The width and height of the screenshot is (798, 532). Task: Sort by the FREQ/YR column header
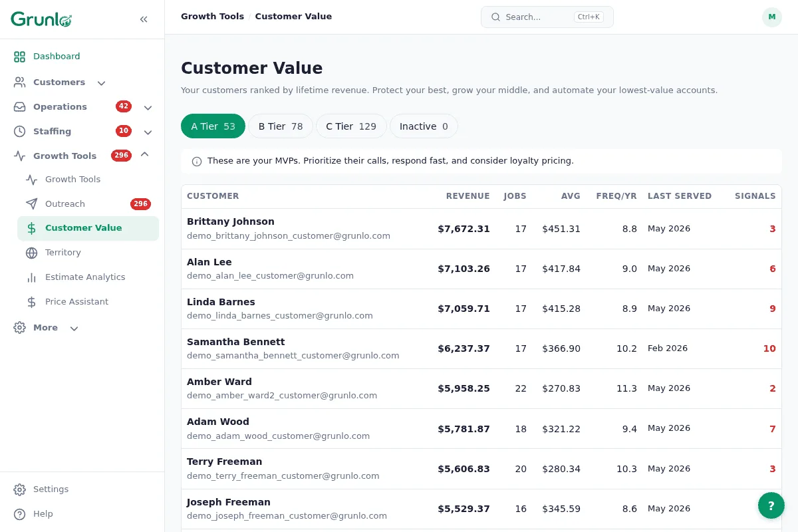point(616,196)
